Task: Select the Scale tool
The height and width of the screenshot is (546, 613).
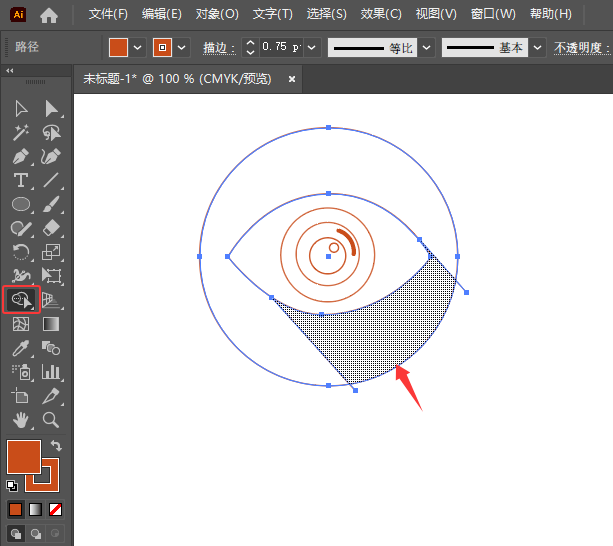Action: point(51,252)
